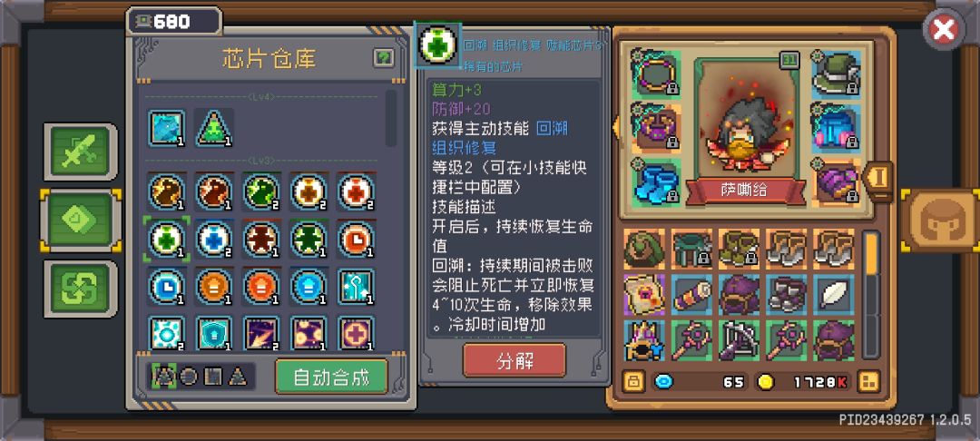Viewport: 980px width, 441px height.
Task: Switch to the green recycle arrows tab
Action: 80,289
